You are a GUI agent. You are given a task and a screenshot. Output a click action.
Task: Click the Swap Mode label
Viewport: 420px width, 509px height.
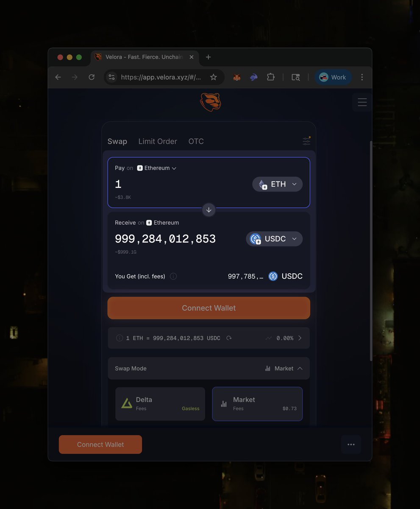coord(131,369)
